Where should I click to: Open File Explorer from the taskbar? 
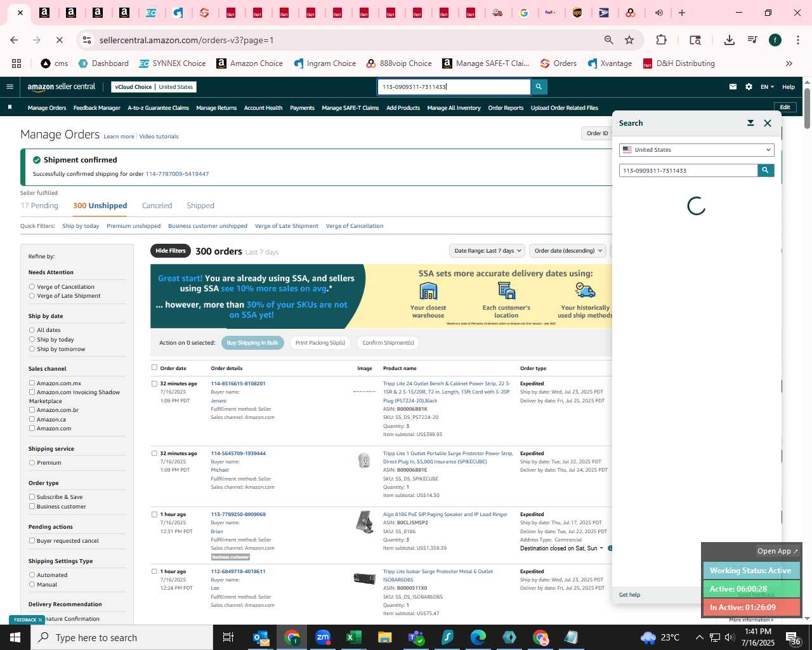tap(384, 637)
